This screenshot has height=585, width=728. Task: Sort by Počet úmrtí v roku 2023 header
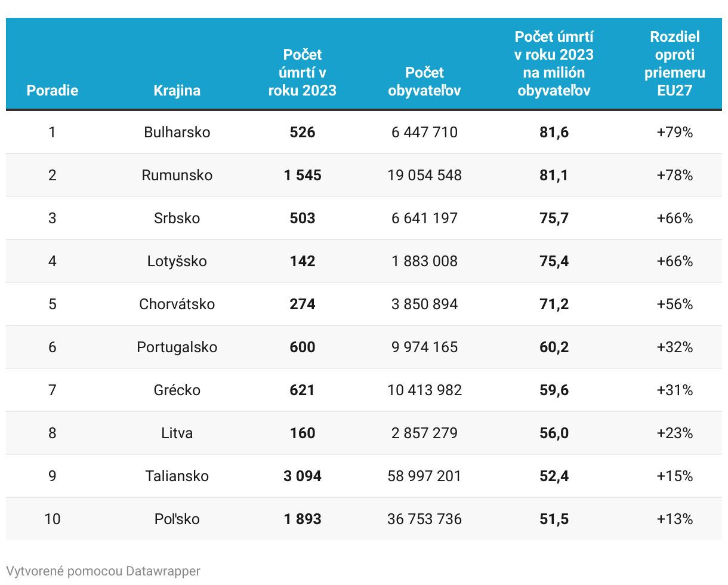click(303, 73)
